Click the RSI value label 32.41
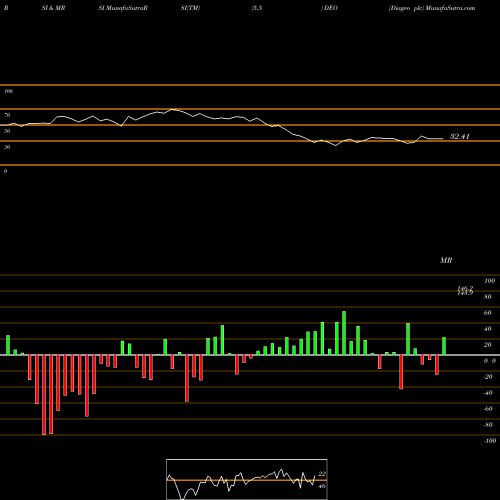The height and width of the screenshot is (500, 500). 460,136
